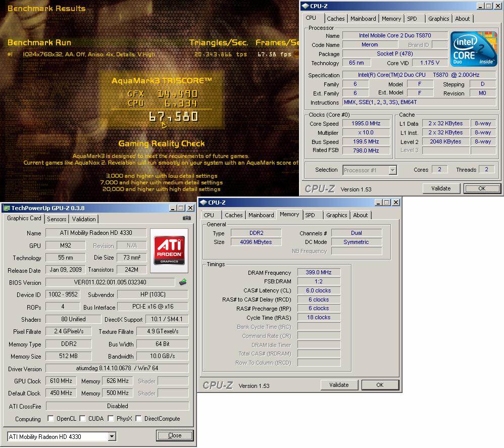
Task: Click the BIOS Version field VER011.022.001.005.032340
Action: point(110,282)
